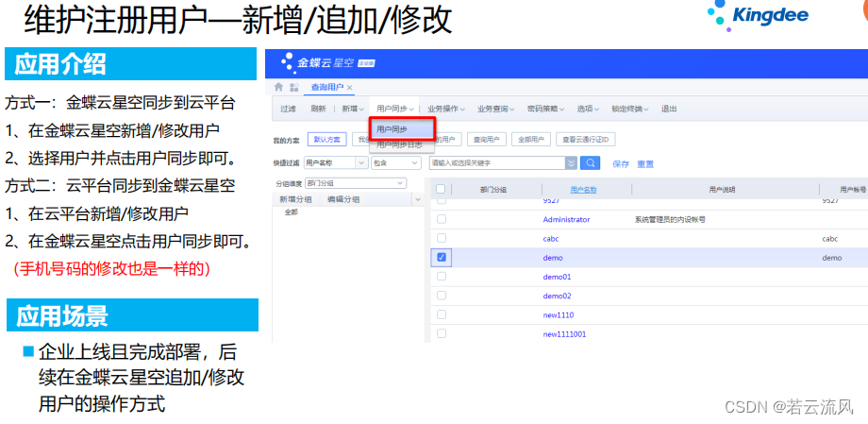868x424 pixels.
Task: Click 过滤 in the toolbar
Action: tap(288, 110)
